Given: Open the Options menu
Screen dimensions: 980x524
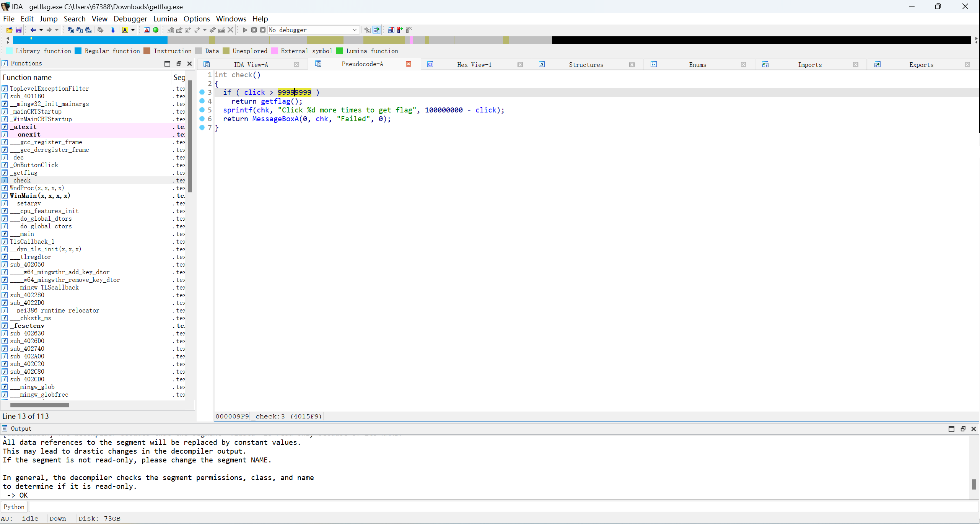Looking at the screenshot, I should coord(197,19).
